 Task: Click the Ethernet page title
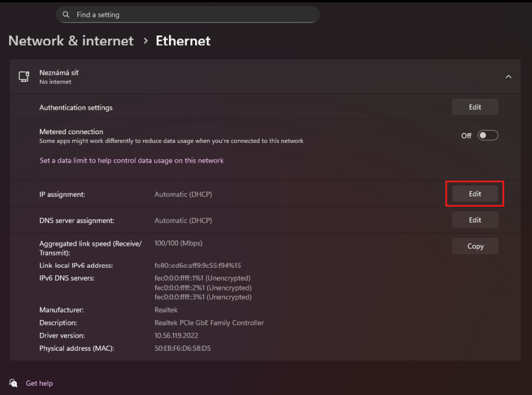tap(183, 41)
